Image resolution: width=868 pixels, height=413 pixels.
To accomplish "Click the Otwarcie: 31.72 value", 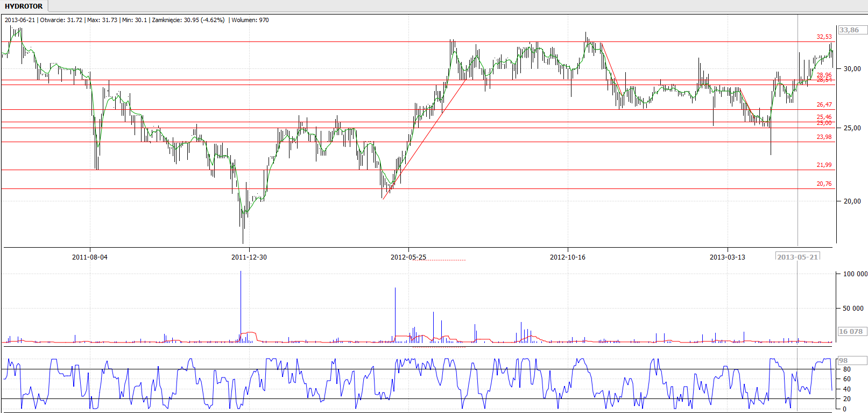I will (x=61, y=20).
